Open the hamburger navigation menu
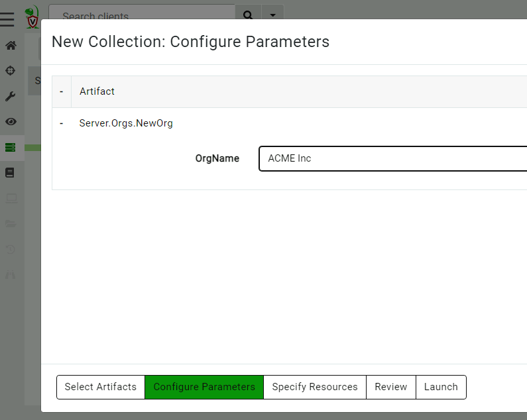 coord(7,19)
